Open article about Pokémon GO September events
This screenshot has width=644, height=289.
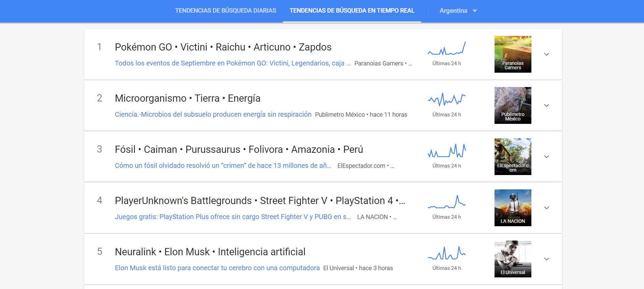233,63
